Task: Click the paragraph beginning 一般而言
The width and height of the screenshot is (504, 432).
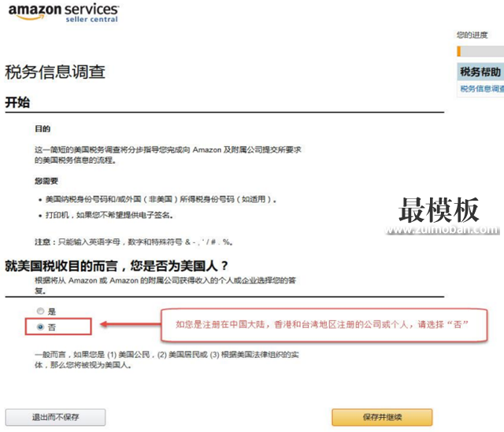Action: 166,360
